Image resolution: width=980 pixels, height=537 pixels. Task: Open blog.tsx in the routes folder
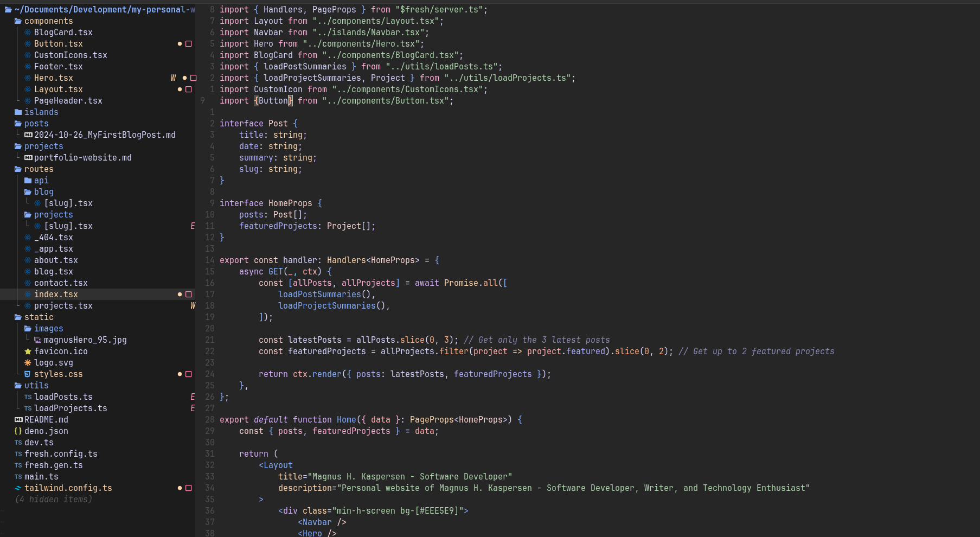point(53,272)
